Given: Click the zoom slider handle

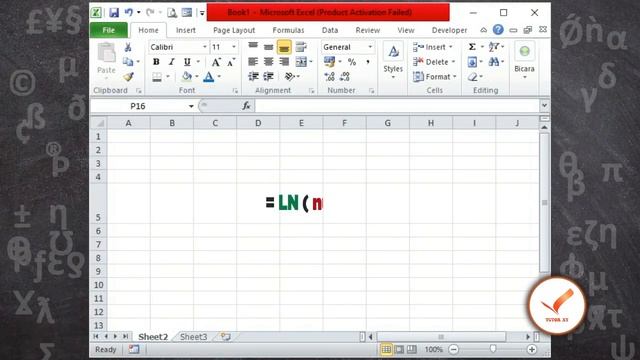Looking at the screenshot, I should coord(493,349).
